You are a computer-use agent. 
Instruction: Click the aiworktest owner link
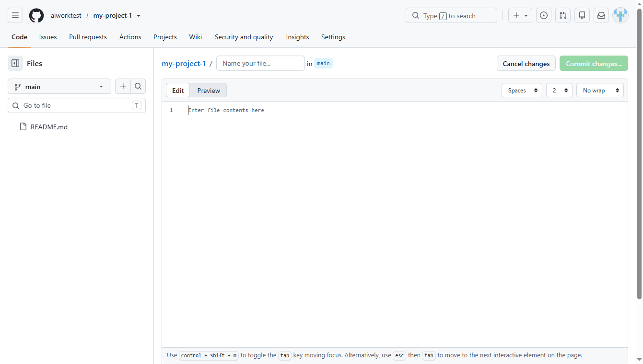coord(66,15)
